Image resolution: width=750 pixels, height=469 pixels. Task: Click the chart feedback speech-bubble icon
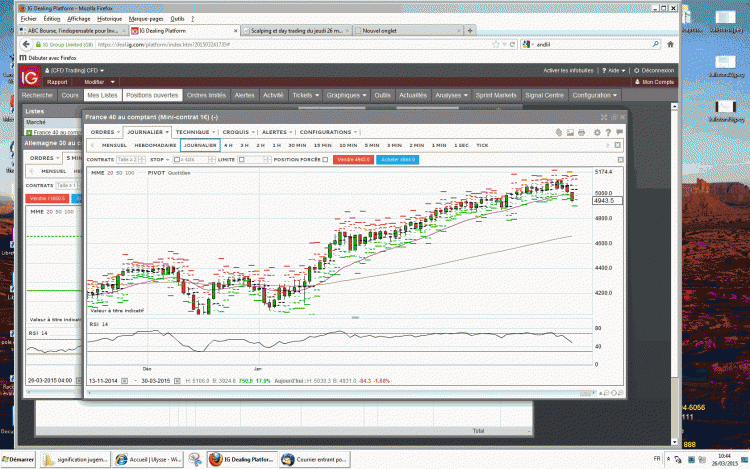coord(619,132)
